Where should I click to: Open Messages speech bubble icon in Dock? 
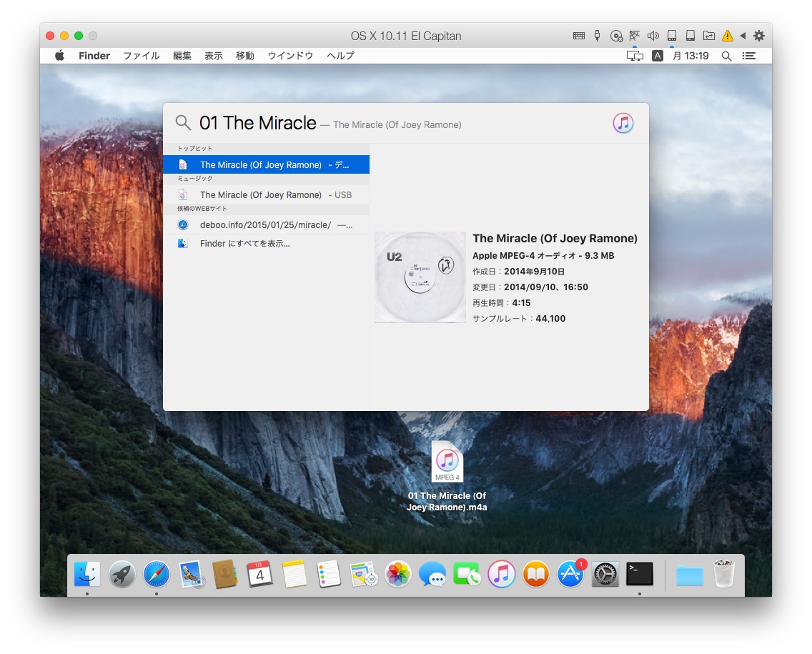(432, 574)
